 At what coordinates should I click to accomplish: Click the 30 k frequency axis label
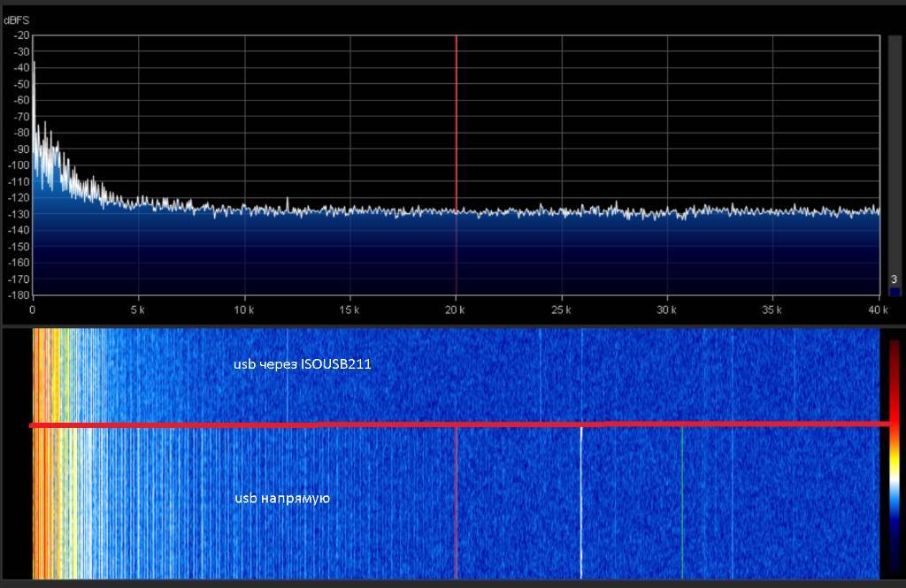click(x=666, y=310)
